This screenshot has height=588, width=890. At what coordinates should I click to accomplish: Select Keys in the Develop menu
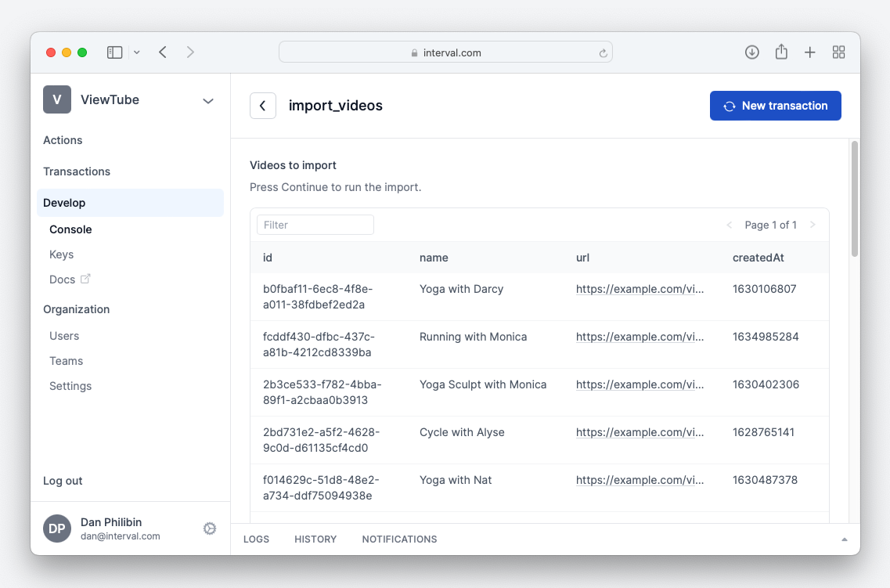tap(61, 254)
